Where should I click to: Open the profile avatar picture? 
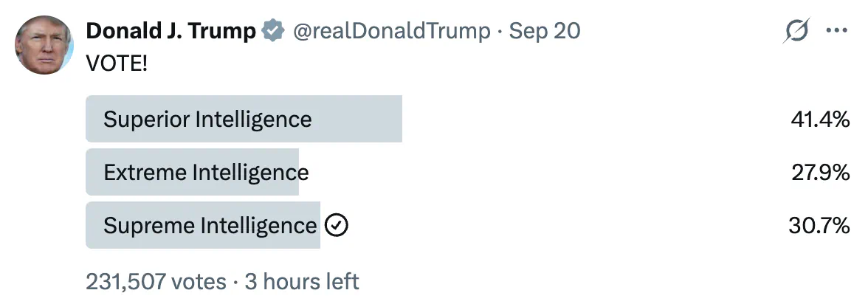(x=44, y=45)
